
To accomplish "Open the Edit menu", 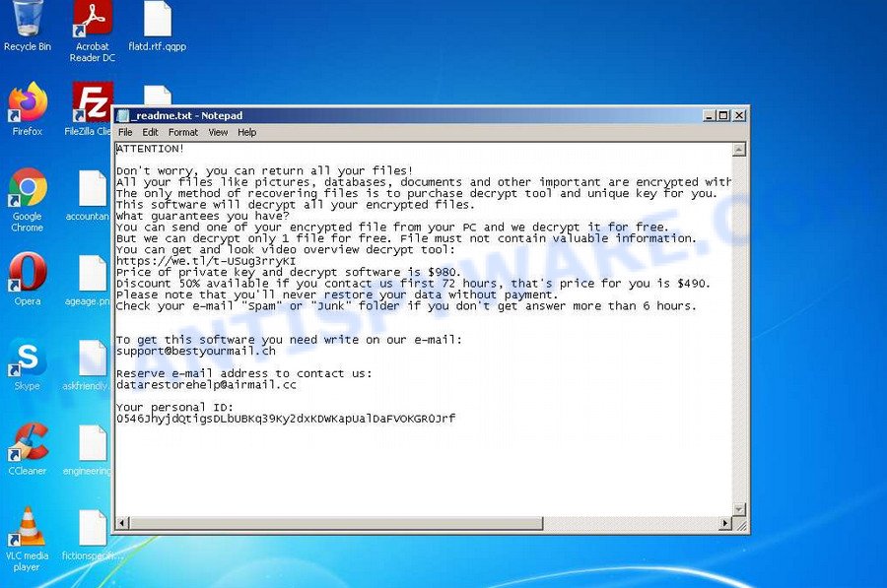I will [150, 131].
